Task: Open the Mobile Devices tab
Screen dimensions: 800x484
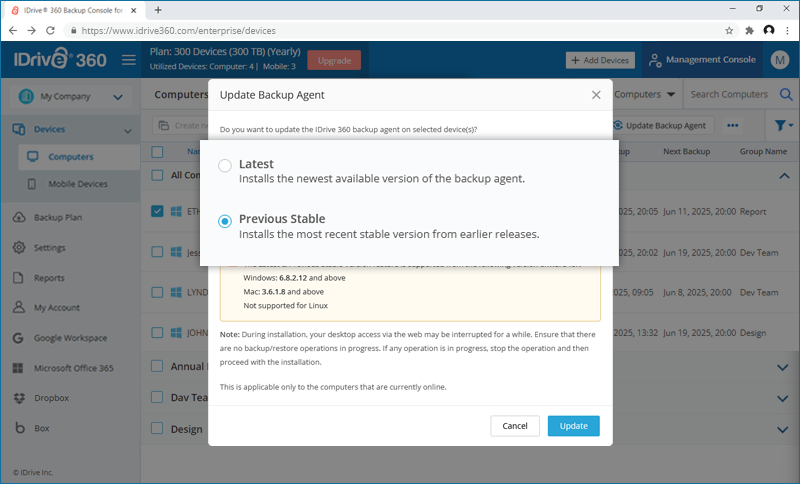Action: [x=78, y=184]
